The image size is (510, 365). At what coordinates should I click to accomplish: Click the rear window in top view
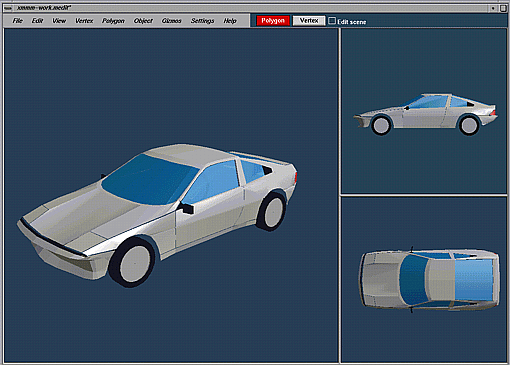(x=474, y=280)
